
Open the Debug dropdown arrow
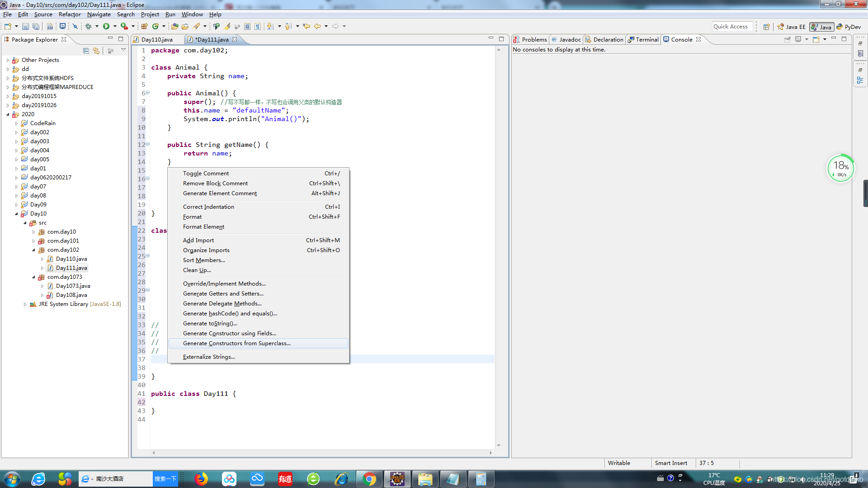(x=97, y=26)
